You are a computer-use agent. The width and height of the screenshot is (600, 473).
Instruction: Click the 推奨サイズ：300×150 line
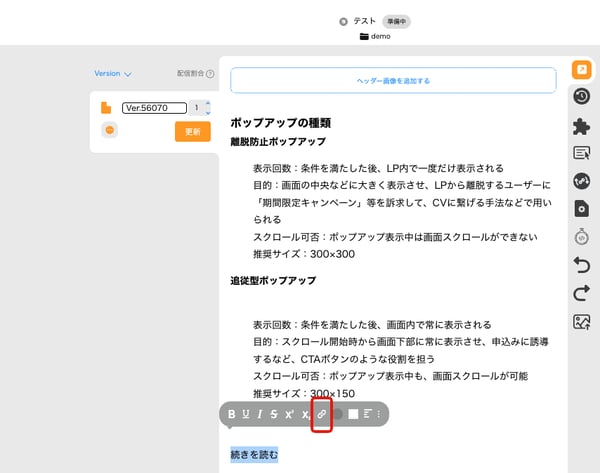[x=304, y=393]
